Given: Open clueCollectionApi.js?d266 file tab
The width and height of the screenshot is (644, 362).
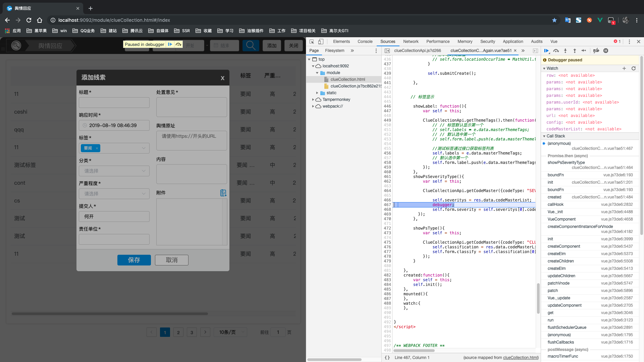Looking at the screenshot, I should click(418, 51).
